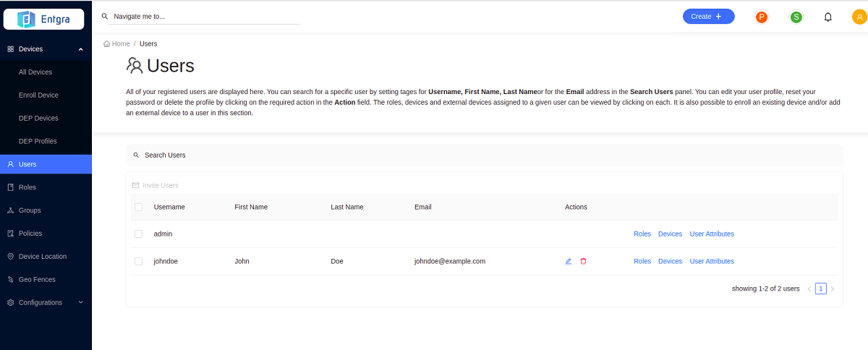Screen dimensions: 868x350
Task: Click the Navigate me to search field
Action: tap(206, 16)
